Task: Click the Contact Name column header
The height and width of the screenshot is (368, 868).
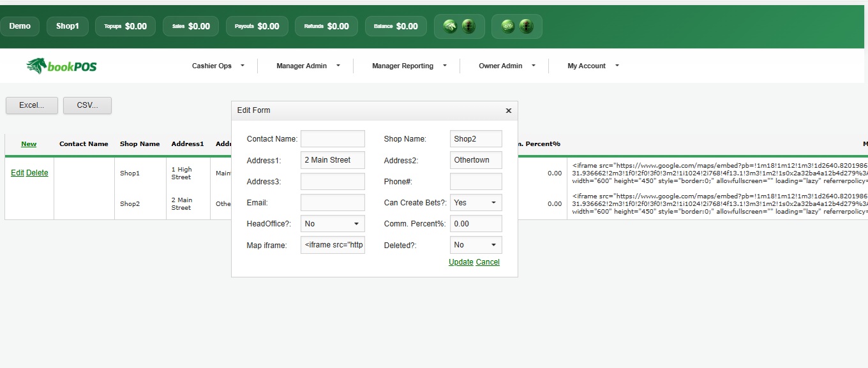Action: (84, 144)
